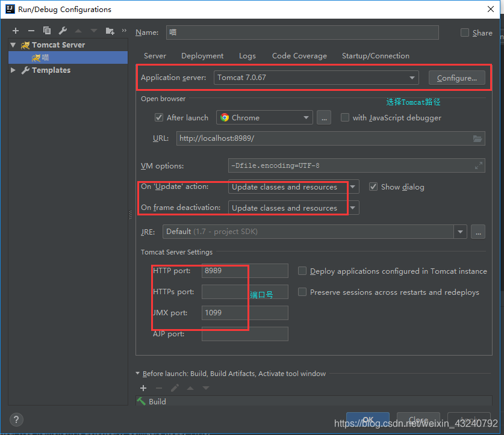Select the Build launch task
The width and height of the screenshot is (504, 435).
point(314,401)
